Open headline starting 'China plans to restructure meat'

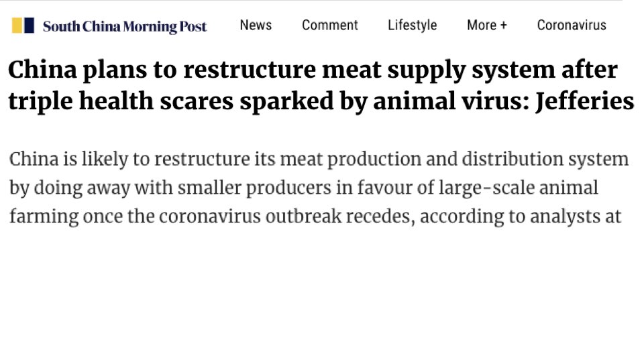[321, 85]
